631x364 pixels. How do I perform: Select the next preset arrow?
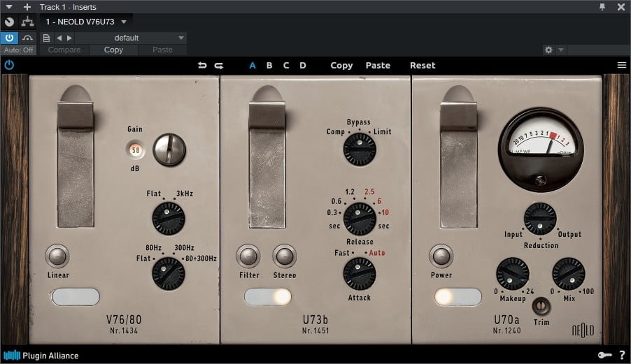click(69, 38)
